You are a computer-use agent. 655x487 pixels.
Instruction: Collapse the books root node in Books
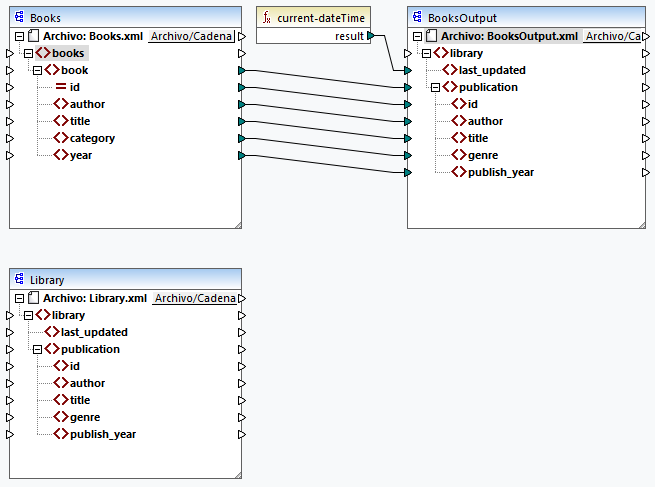(x=27, y=53)
